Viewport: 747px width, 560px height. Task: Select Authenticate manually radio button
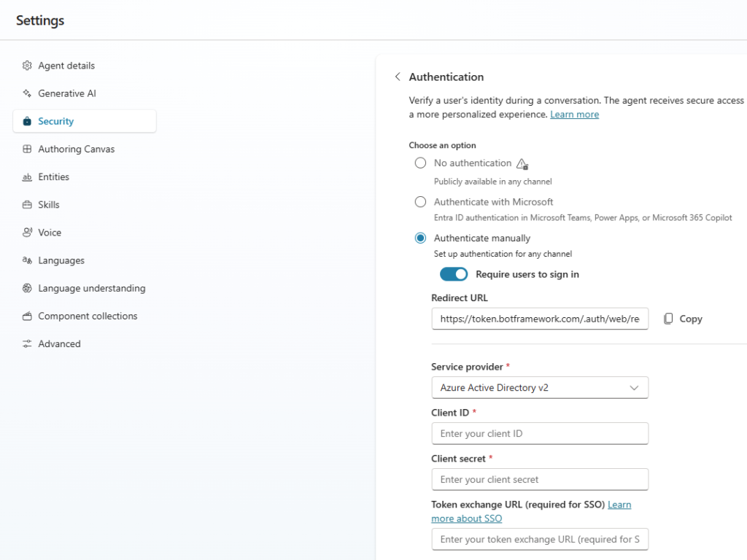[420, 238]
